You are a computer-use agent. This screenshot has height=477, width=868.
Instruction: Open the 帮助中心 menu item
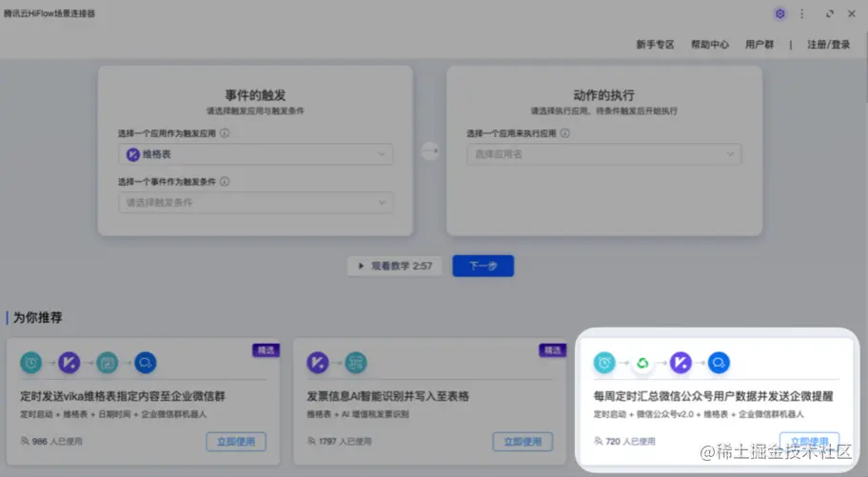tap(710, 45)
